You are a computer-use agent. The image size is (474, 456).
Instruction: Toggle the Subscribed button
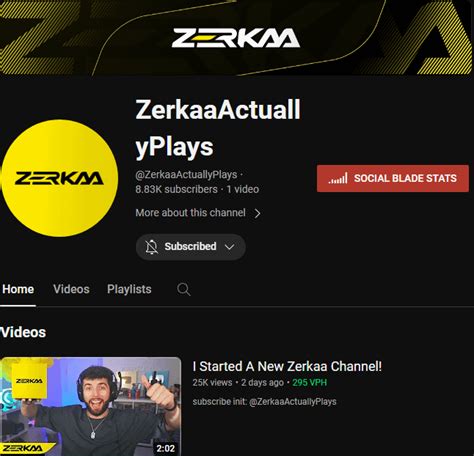click(191, 247)
